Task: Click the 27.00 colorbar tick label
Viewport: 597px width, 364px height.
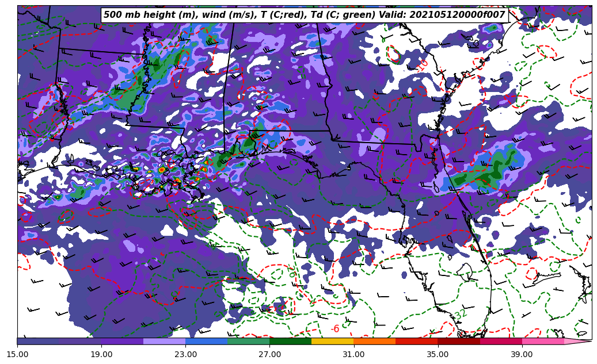Action: pyautogui.click(x=269, y=354)
